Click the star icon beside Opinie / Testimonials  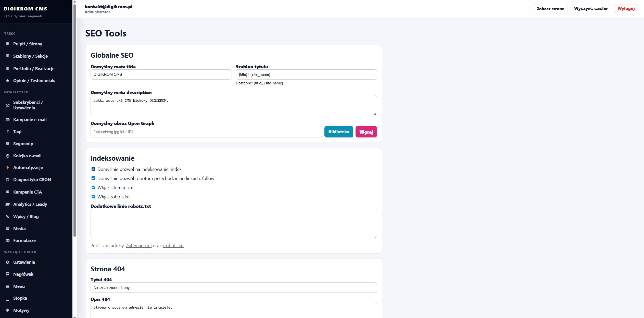(x=8, y=81)
